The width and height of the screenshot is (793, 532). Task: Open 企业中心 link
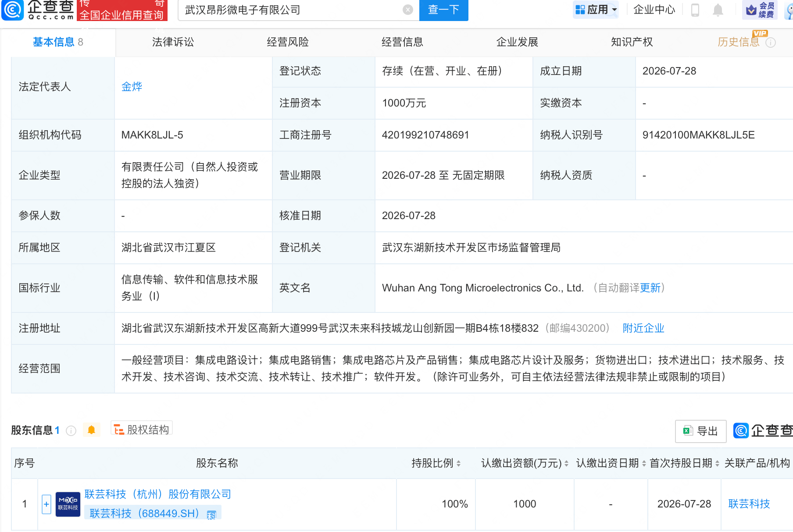[654, 10]
